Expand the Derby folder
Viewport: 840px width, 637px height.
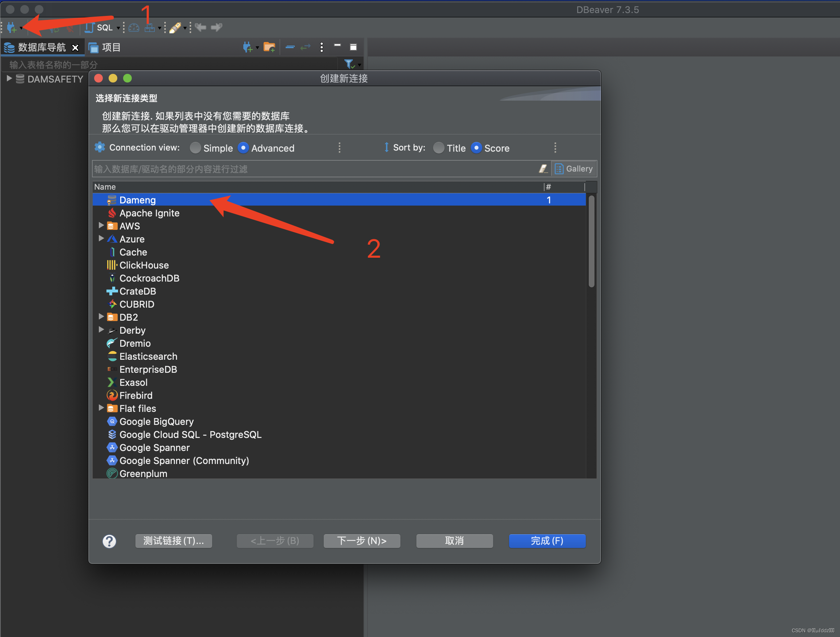tap(101, 329)
